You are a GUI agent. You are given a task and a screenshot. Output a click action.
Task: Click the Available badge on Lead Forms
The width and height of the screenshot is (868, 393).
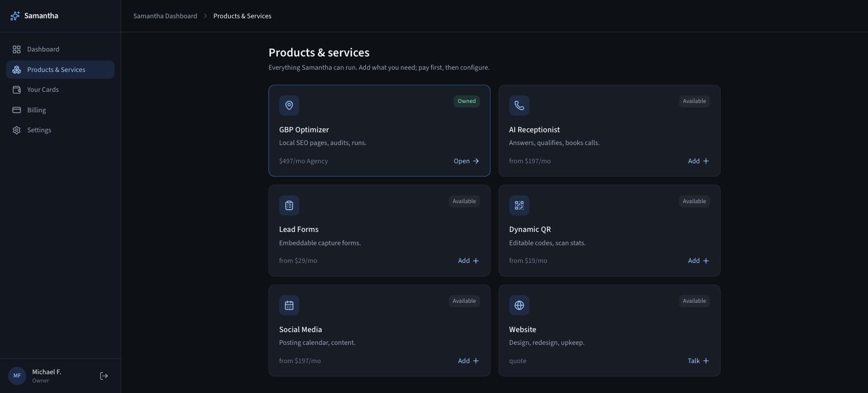point(464,201)
